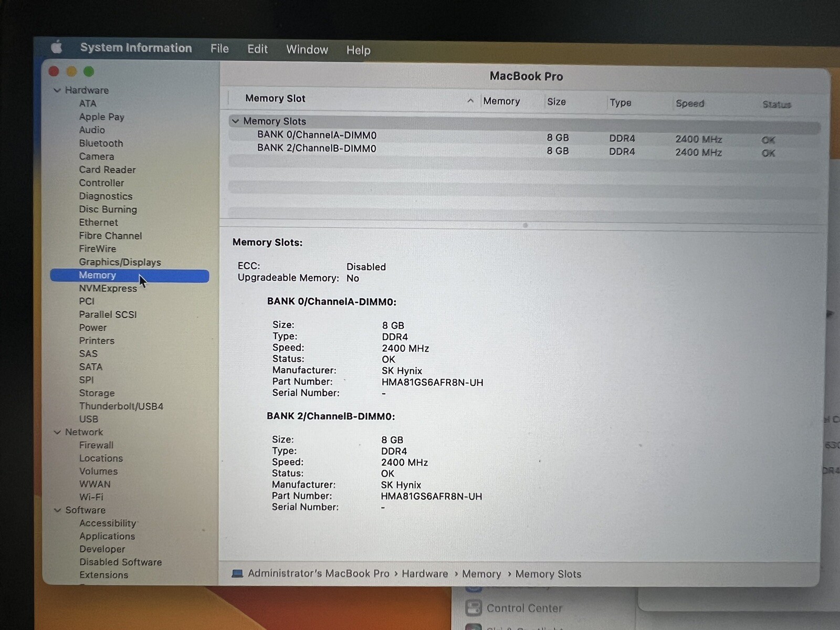Image resolution: width=840 pixels, height=630 pixels.
Task: Select Storage in the sidebar
Action: [97, 393]
